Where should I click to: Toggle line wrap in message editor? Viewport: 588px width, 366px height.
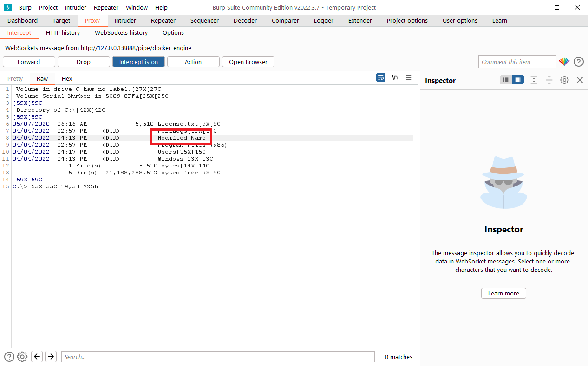click(381, 77)
